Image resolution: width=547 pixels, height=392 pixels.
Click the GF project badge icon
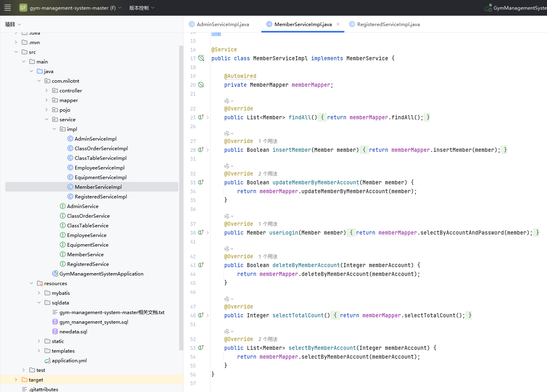(x=23, y=8)
